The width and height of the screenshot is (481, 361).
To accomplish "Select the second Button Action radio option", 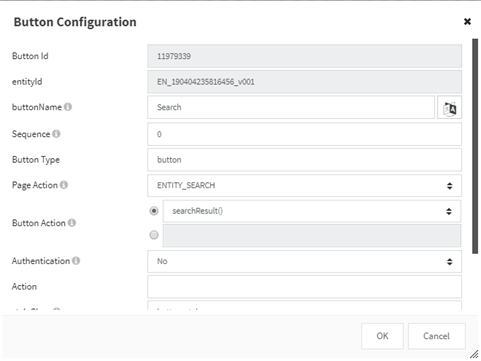I will 154,235.
